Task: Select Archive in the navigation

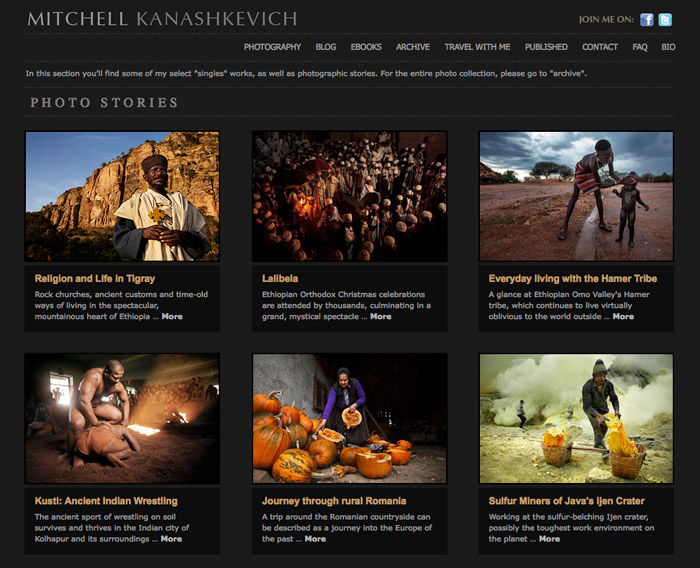Action: click(x=413, y=47)
